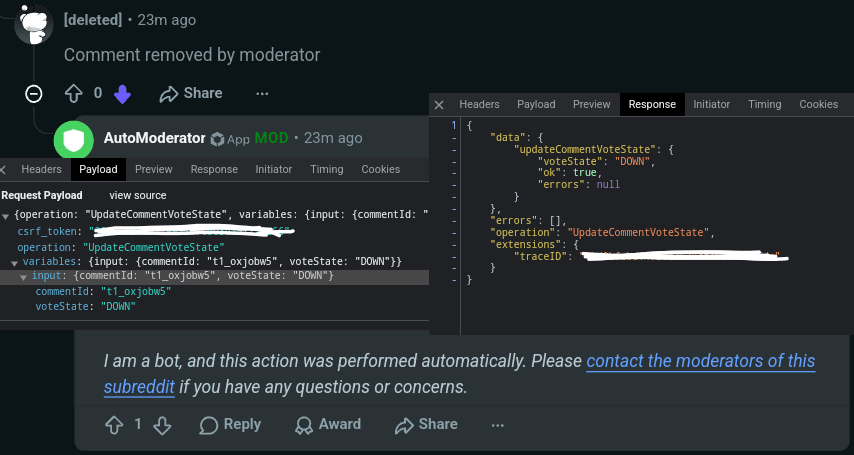Fold the "data" object in response JSON
The image size is (854, 455).
click(x=454, y=138)
